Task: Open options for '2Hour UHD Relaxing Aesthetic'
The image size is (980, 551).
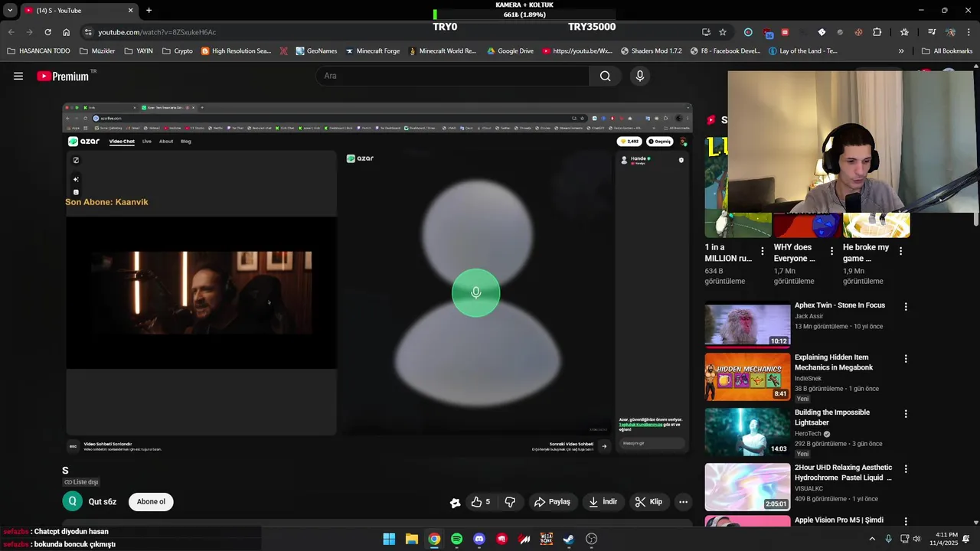Action: click(x=906, y=468)
